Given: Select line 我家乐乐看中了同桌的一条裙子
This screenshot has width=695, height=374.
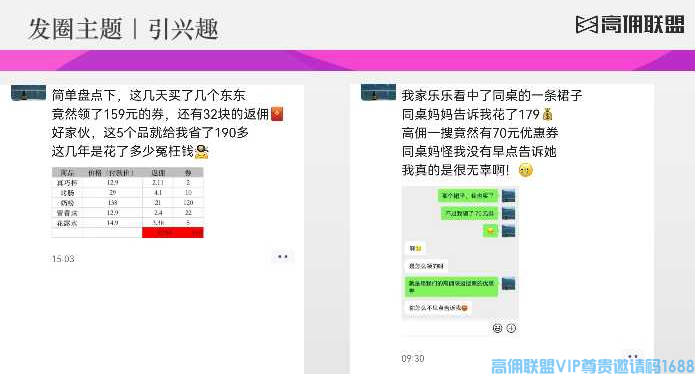Looking at the screenshot, I should pyautogui.click(x=492, y=95).
